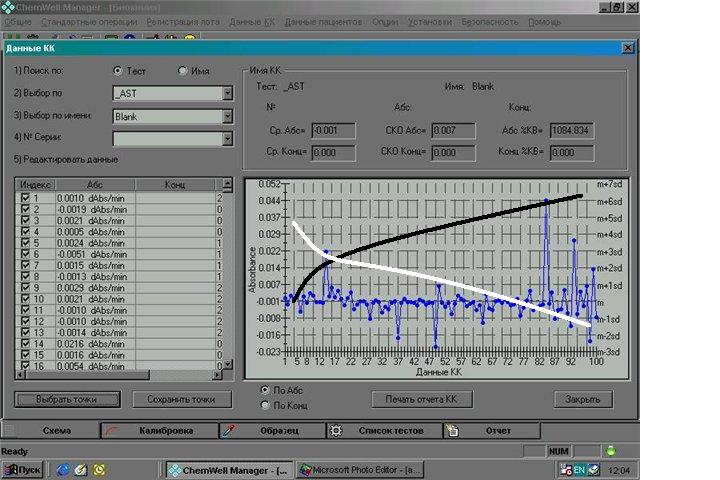This screenshot has width=720, height=480.
Task: Select the По Конц radio button
Action: (264, 405)
